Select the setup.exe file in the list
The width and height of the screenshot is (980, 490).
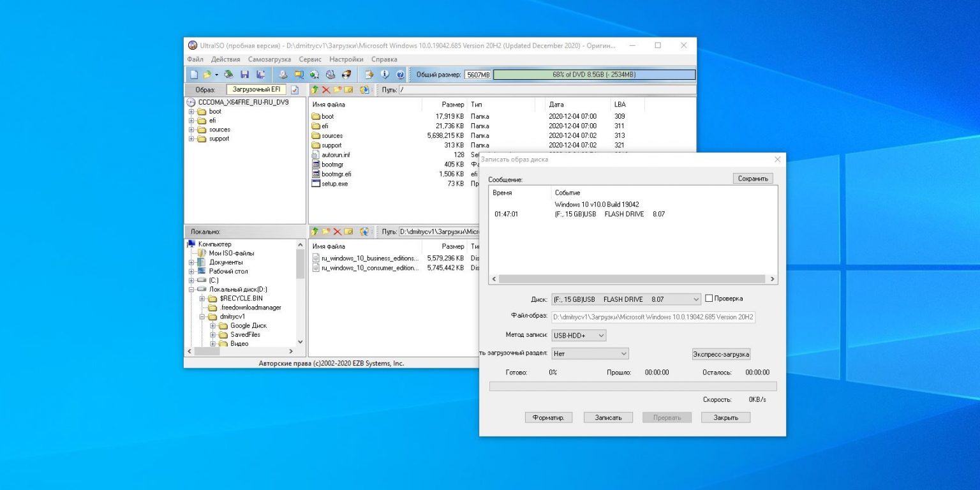point(334,184)
